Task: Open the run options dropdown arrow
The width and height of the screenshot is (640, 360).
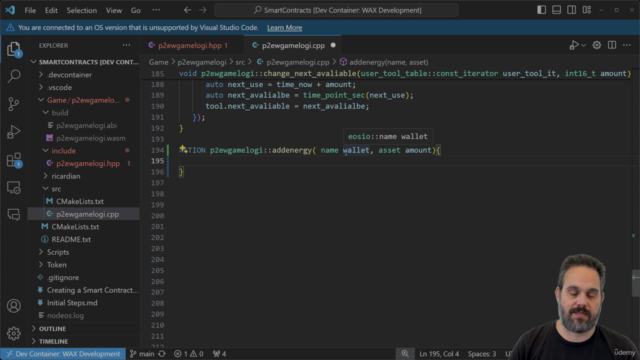Action: coord(584,45)
